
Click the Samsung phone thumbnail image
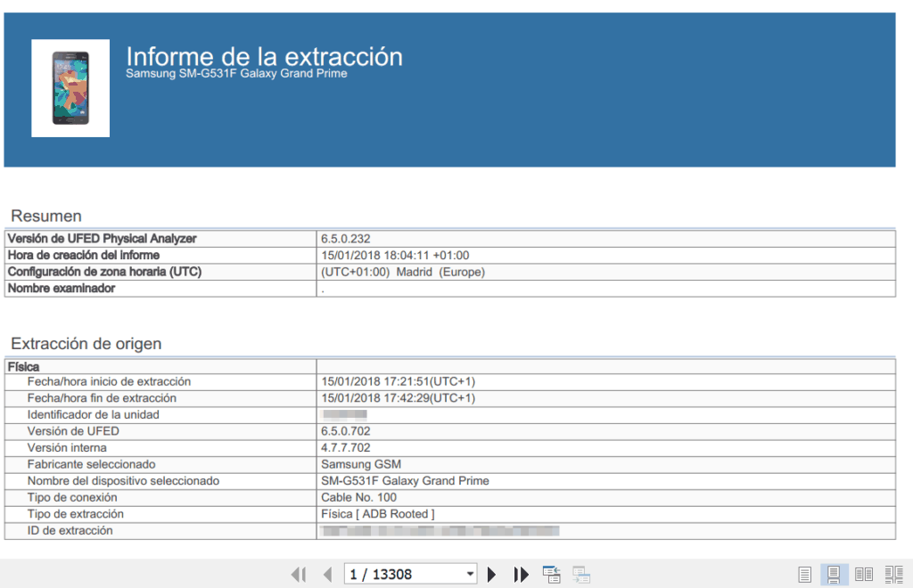click(x=70, y=88)
